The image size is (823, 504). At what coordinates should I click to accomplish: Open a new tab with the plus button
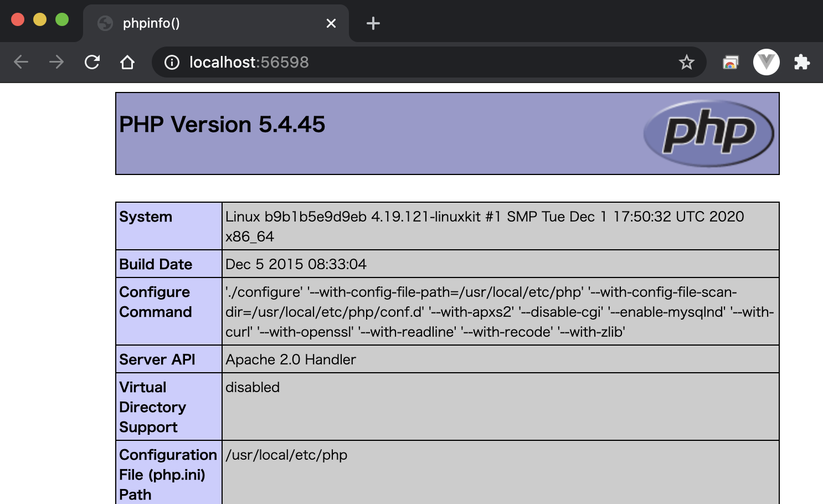point(372,23)
